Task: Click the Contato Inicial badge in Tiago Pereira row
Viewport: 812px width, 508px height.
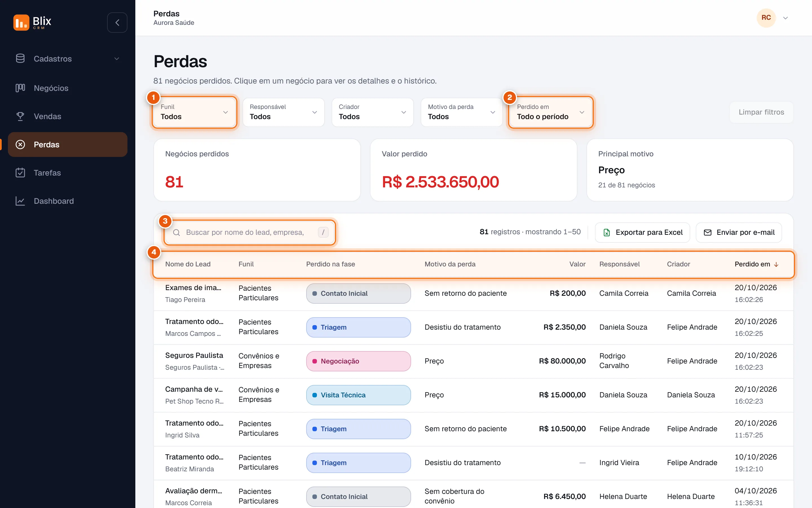Action: [358, 294]
